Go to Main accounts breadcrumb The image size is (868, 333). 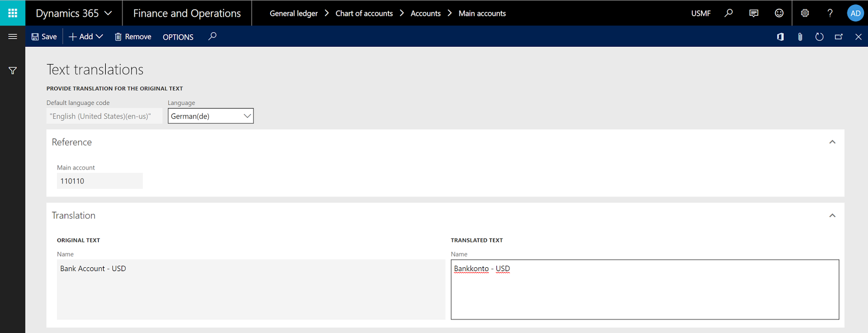(482, 14)
